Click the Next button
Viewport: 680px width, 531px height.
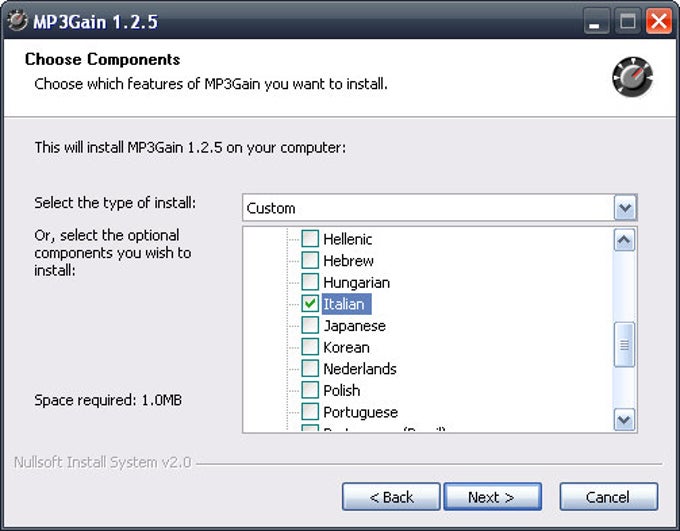[x=492, y=497]
